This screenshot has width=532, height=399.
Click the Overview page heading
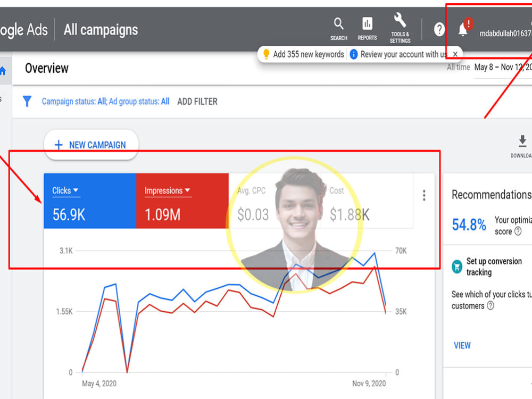coord(47,68)
